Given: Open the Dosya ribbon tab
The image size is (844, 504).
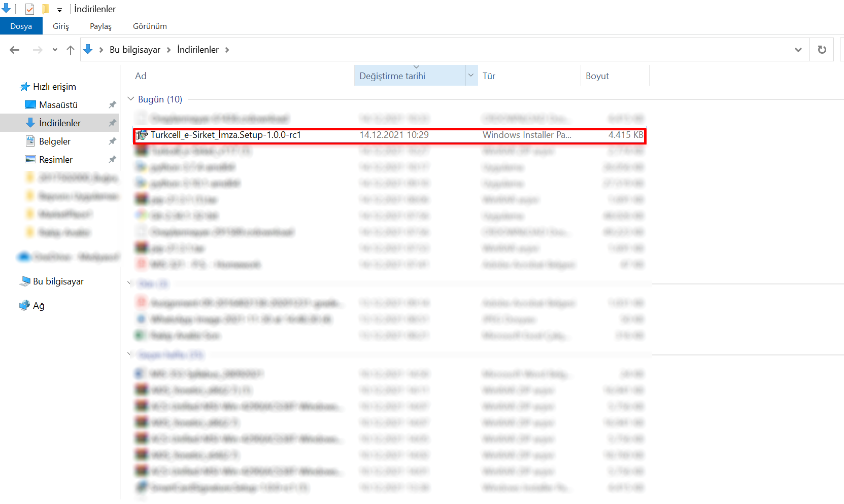Looking at the screenshot, I should [x=21, y=26].
